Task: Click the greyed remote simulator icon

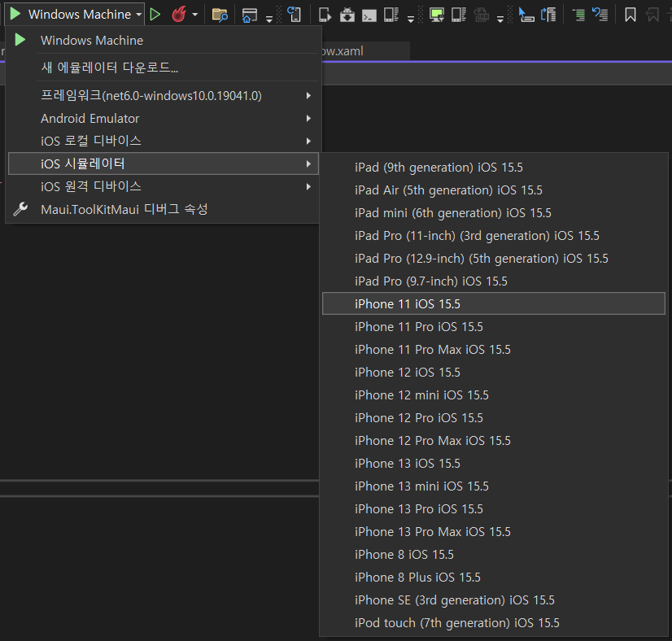Action: coord(482,15)
